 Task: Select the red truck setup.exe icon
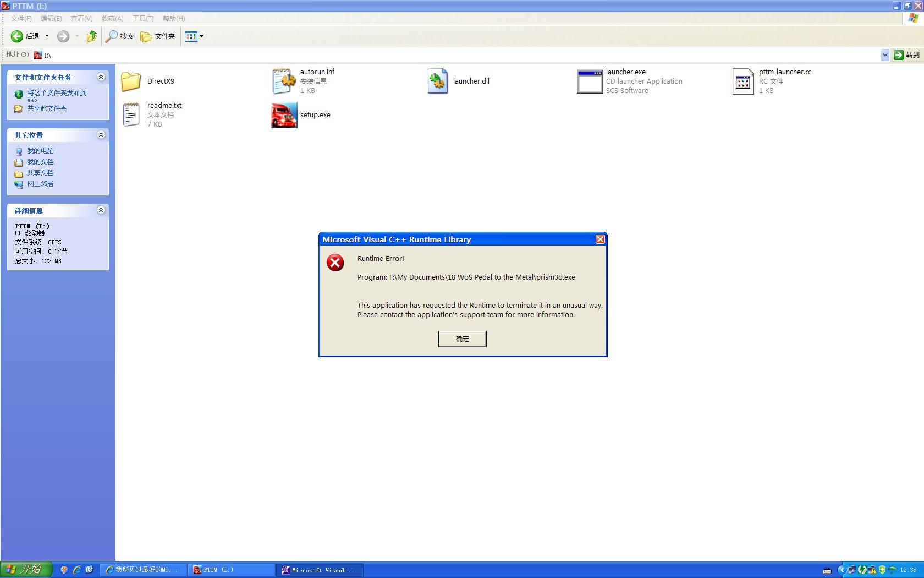(x=284, y=115)
